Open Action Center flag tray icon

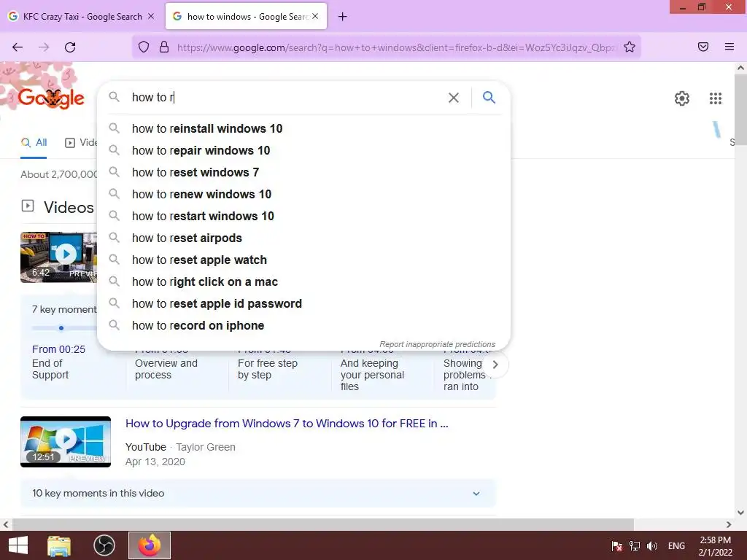(616, 546)
